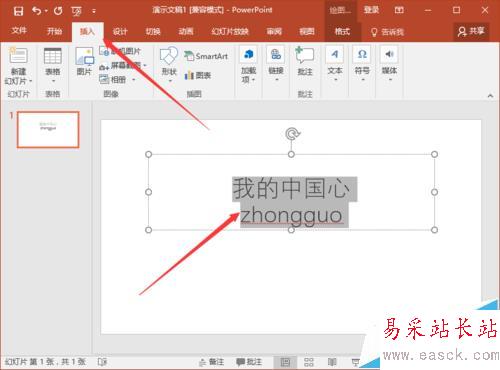500x370 pixels.
Task: Open the 审阅 review tab
Action: [274, 32]
